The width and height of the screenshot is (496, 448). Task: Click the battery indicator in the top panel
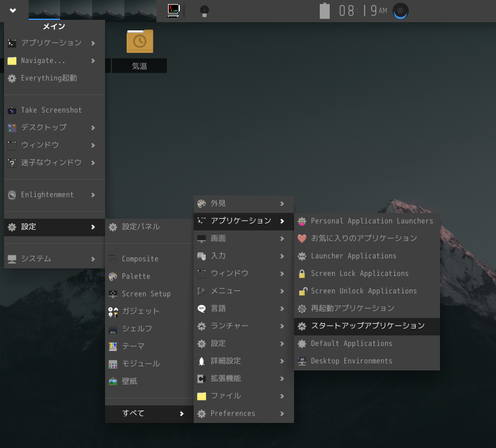click(324, 10)
